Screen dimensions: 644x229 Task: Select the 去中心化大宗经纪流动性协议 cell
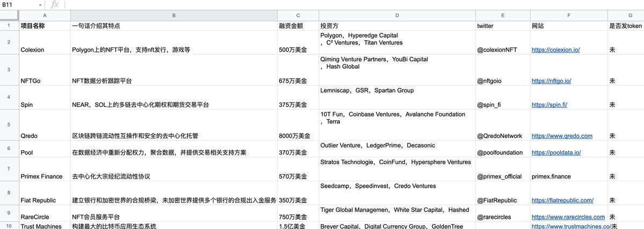click(174, 168)
